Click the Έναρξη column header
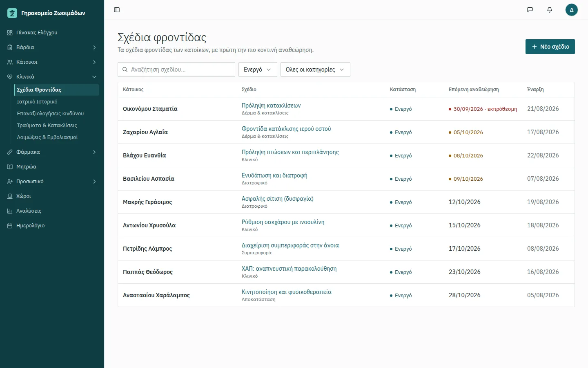The image size is (588, 368). [x=535, y=90]
